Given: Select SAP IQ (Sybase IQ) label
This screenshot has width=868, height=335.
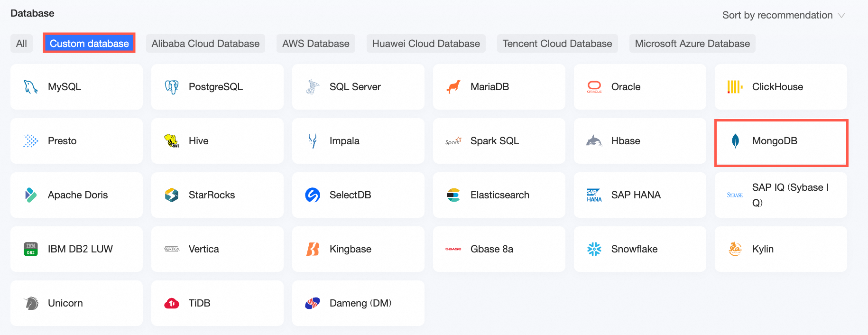Looking at the screenshot, I should [791, 195].
